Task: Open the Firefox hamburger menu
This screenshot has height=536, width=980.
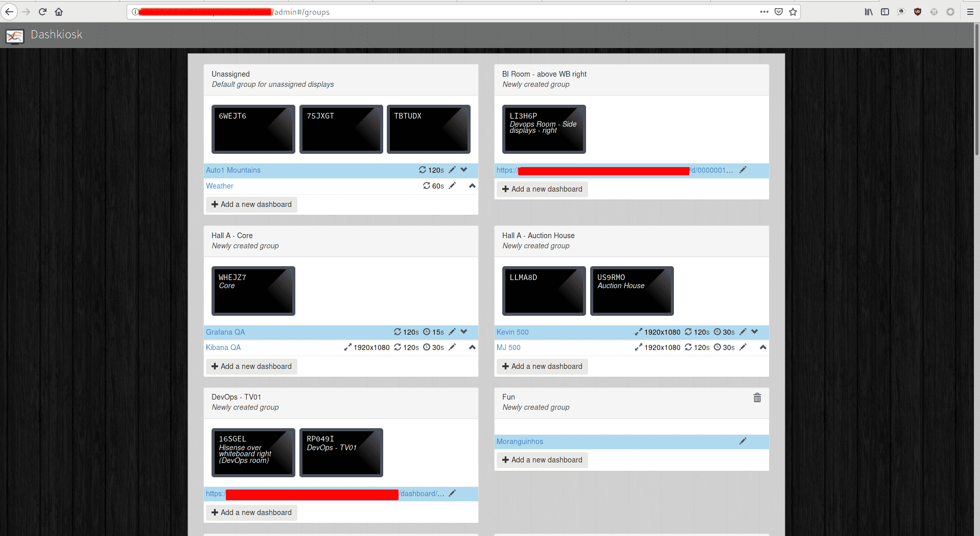Action: pyautogui.click(x=970, y=12)
